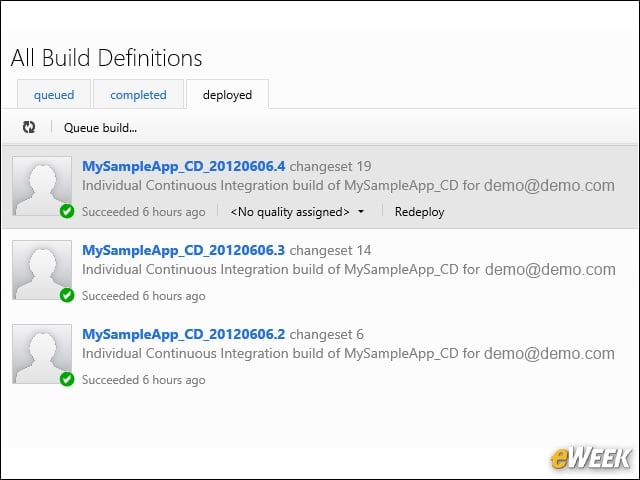Screen dimensions: 640x480
Task: Open build MySampleApp_CD_20120606.2
Action: click(x=184, y=334)
